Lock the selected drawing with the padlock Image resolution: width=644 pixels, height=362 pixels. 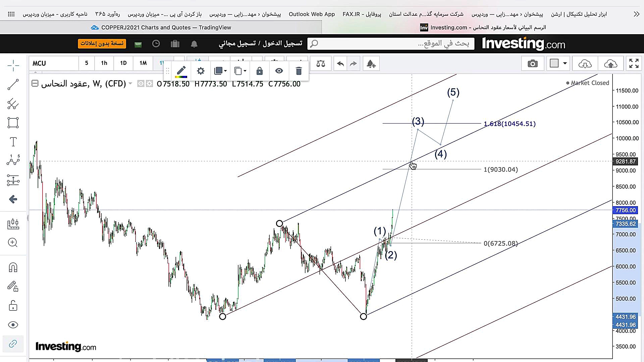click(x=260, y=71)
